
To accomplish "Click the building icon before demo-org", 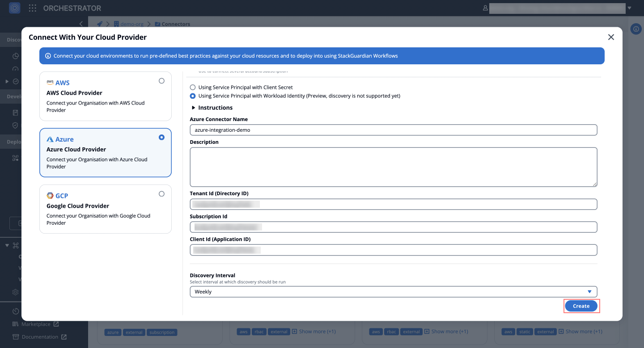I will click(116, 24).
